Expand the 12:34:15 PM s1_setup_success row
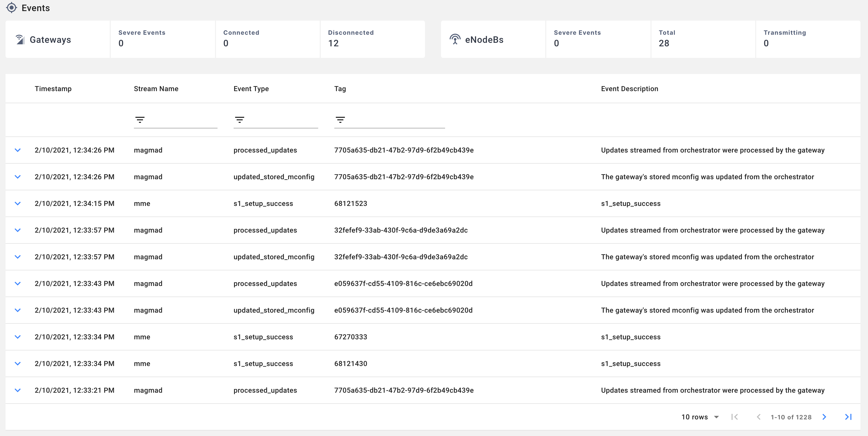Screen dimensions: 868x436 [x=18, y=203]
